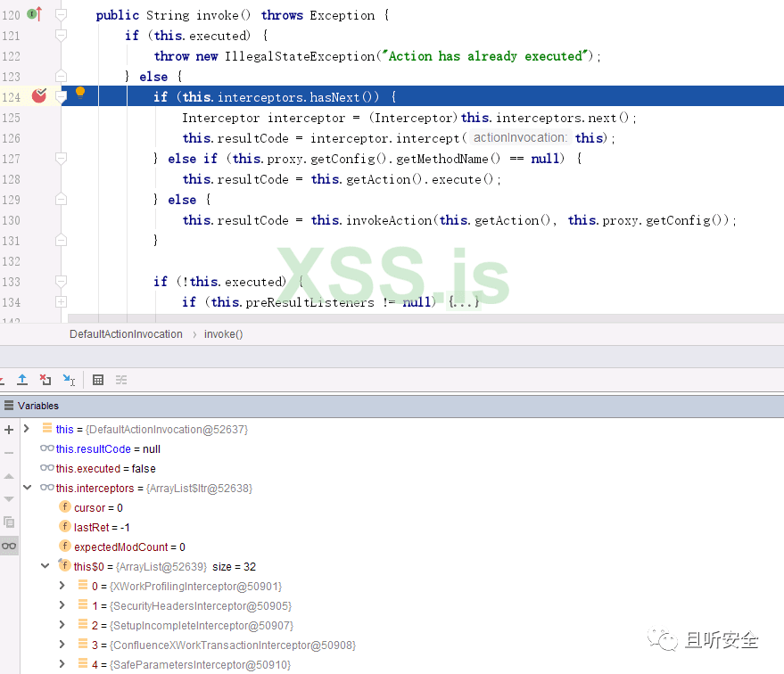The image size is (784, 674).
Task: Collapse the this$0 ArrayList node
Action: tap(45, 565)
